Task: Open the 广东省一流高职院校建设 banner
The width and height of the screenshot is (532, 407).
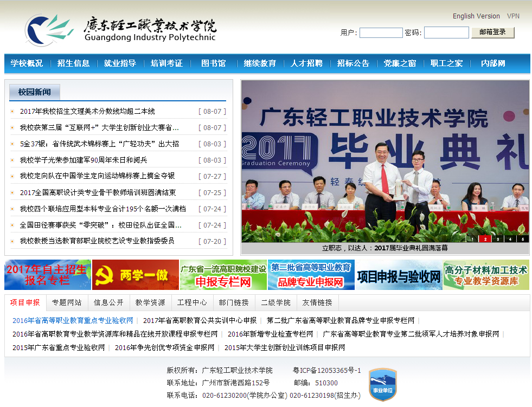Action: point(223,275)
